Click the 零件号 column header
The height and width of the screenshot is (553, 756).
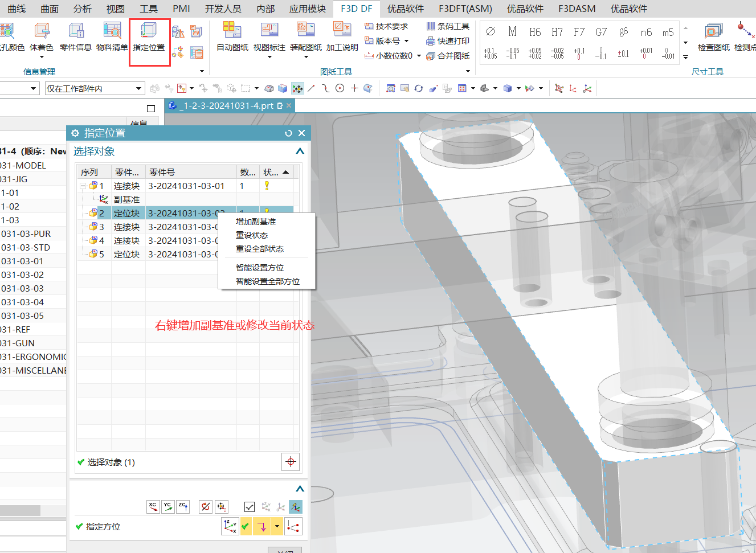point(191,172)
